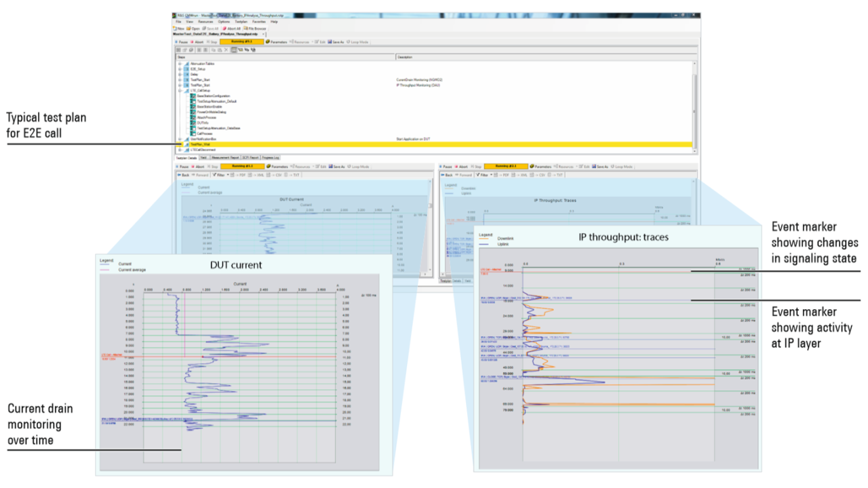
Task: Select the highlighted TestPlan_Wait step row
Action: click(200, 144)
